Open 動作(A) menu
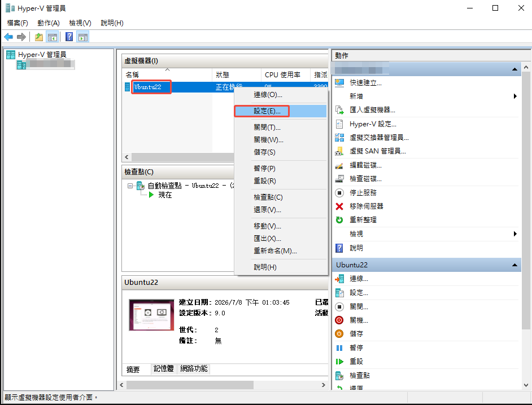532x405 pixels. tap(49, 23)
